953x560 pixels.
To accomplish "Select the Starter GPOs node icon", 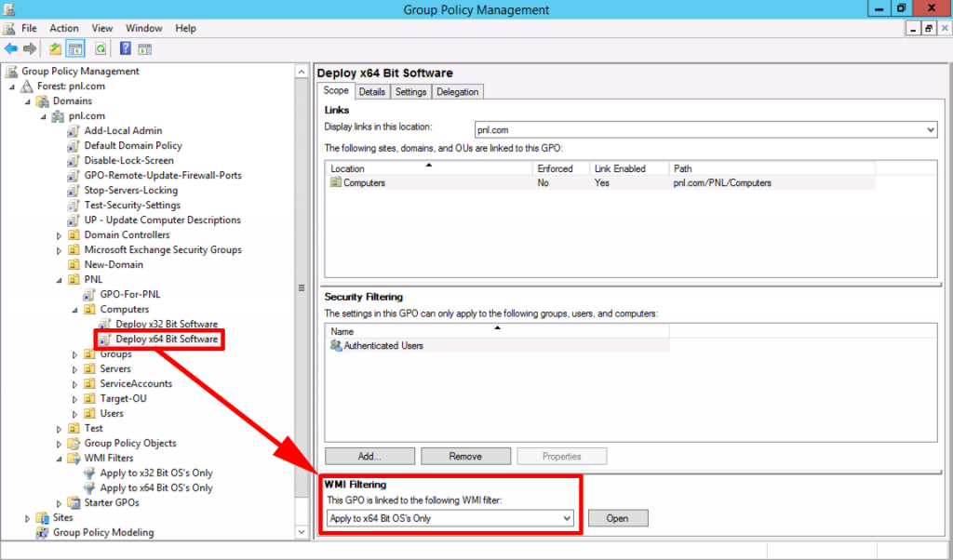I will click(75, 502).
